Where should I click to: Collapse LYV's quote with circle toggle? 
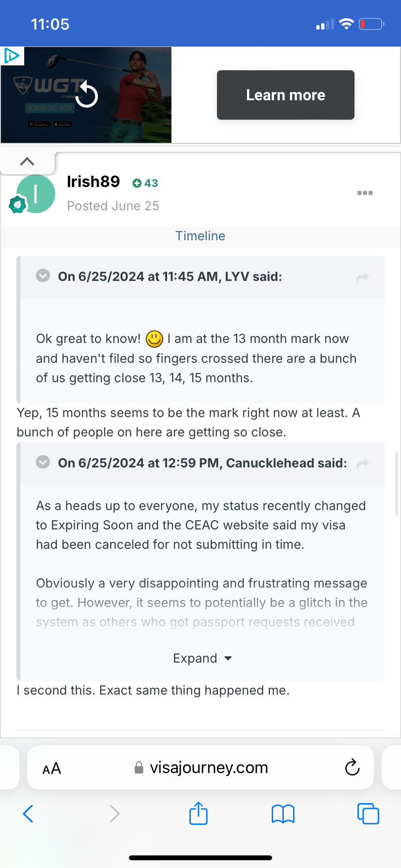[43, 276]
